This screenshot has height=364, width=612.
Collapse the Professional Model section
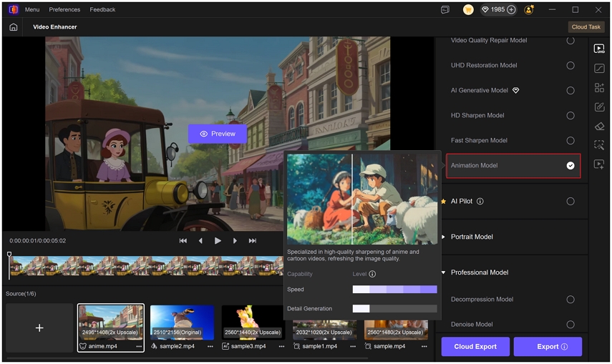[443, 272]
